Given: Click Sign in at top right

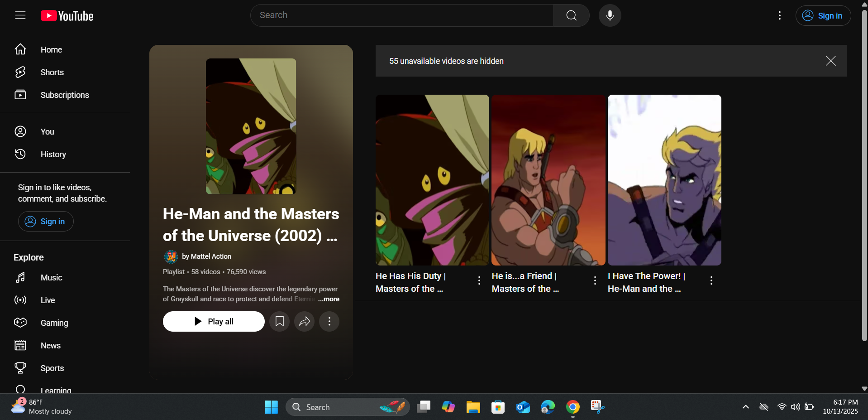Looking at the screenshot, I should click(823, 16).
